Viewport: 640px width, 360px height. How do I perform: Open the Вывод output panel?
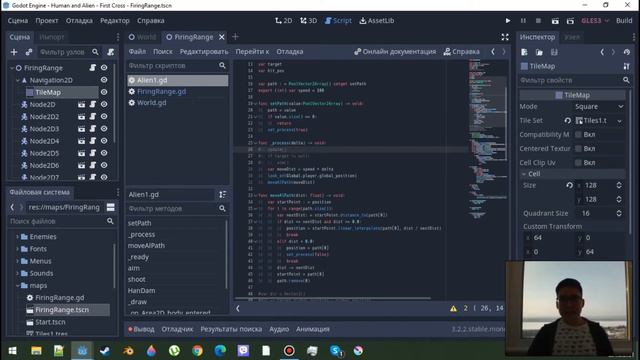(141, 329)
